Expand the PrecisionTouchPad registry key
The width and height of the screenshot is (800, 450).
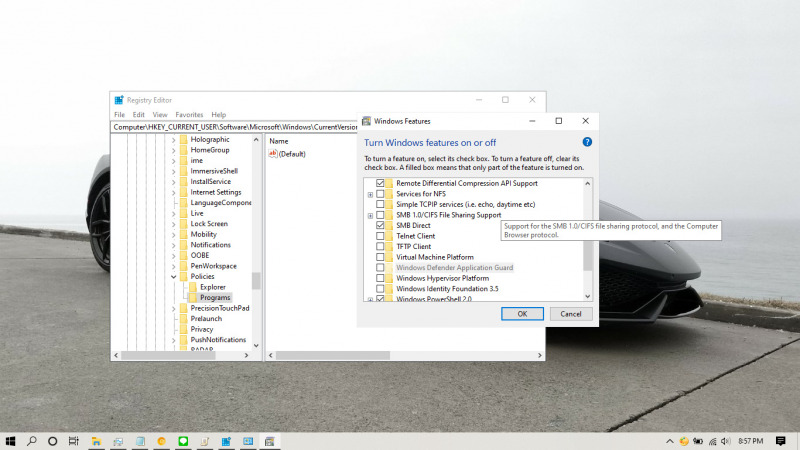(x=173, y=308)
